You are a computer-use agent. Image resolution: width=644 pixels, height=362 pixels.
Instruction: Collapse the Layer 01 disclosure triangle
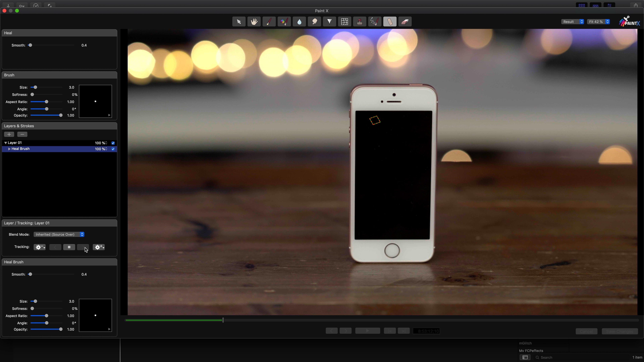pos(6,143)
